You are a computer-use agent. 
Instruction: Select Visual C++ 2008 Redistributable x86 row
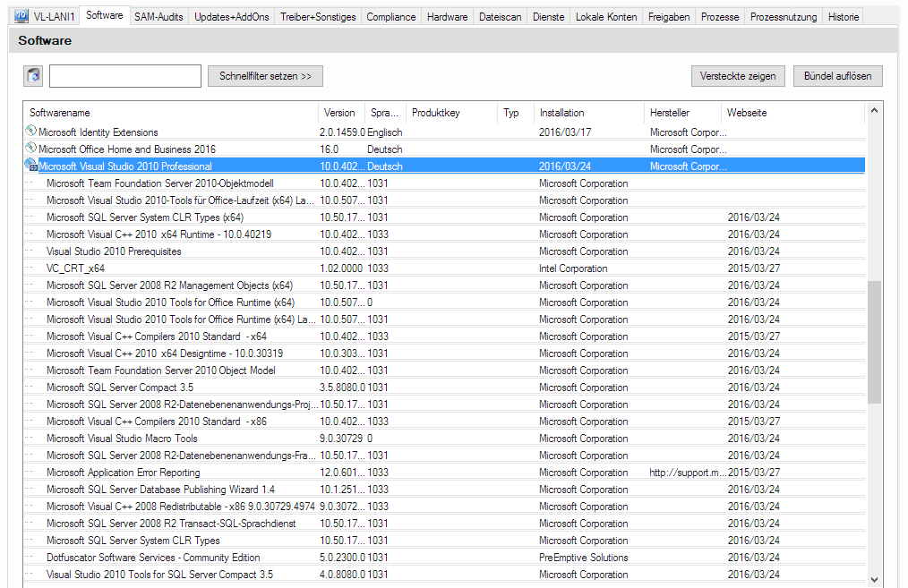[445, 507]
